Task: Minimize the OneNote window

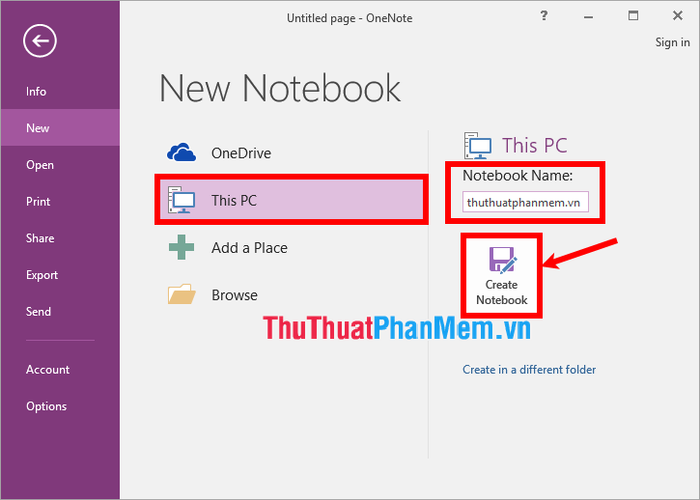Action: coord(588,17)
